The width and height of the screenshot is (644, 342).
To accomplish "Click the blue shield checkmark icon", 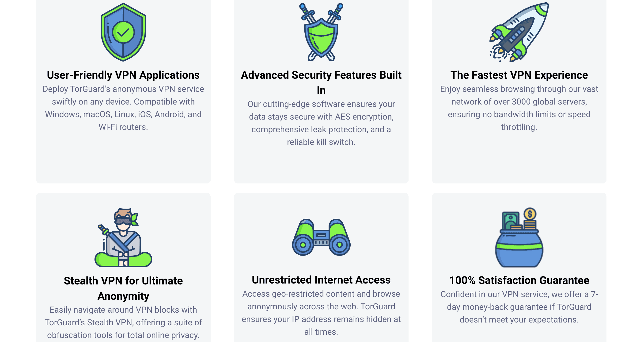I will (x=123, y=32).
